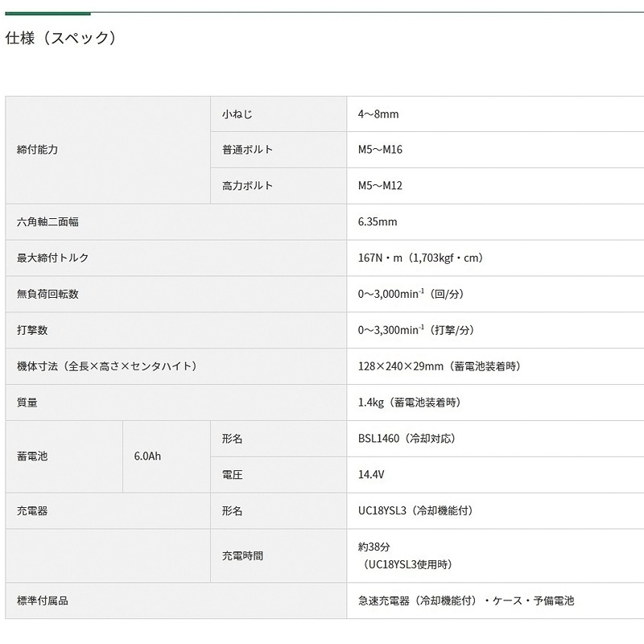
Task: Click the 六角軸二面幅 row label
Action: (x=47, y=222)
